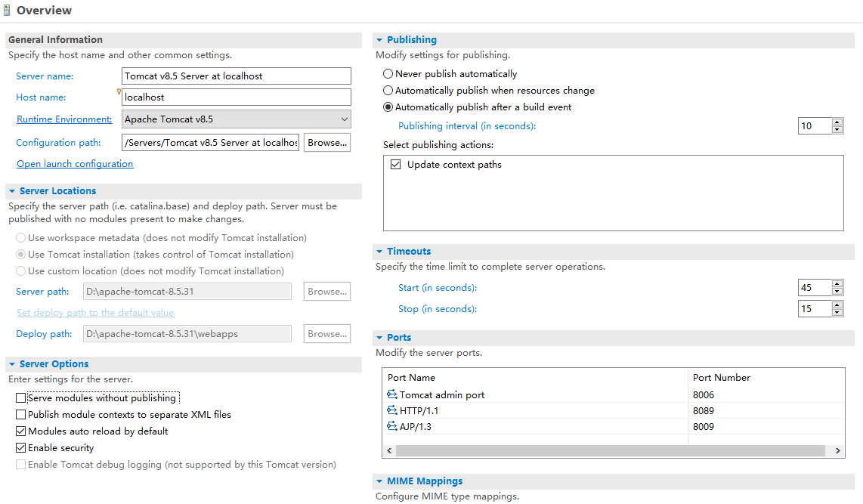The image size is (863, 504).
Task: Click the Stop timeout value field
Action: point(815,309)
